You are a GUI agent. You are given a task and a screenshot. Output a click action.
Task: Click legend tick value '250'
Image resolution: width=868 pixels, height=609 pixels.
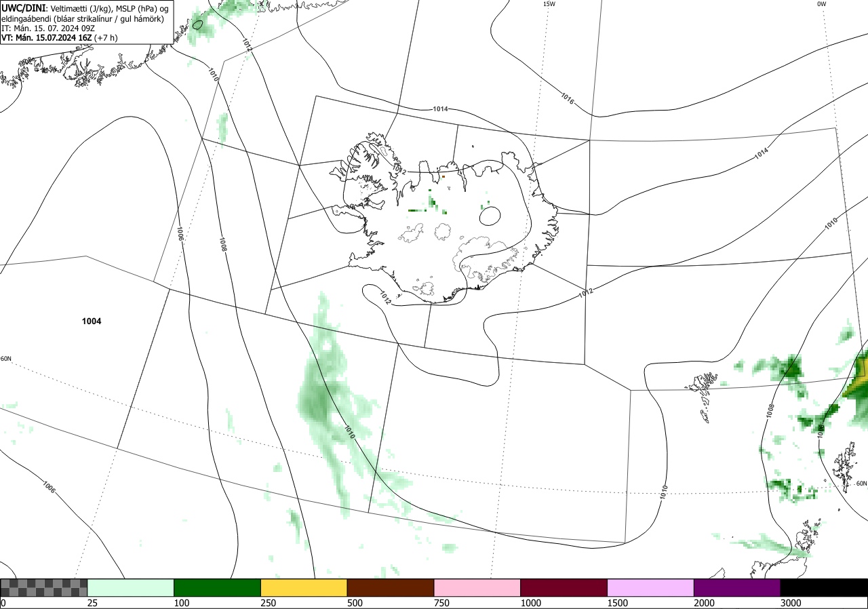(x=269, y=603)
